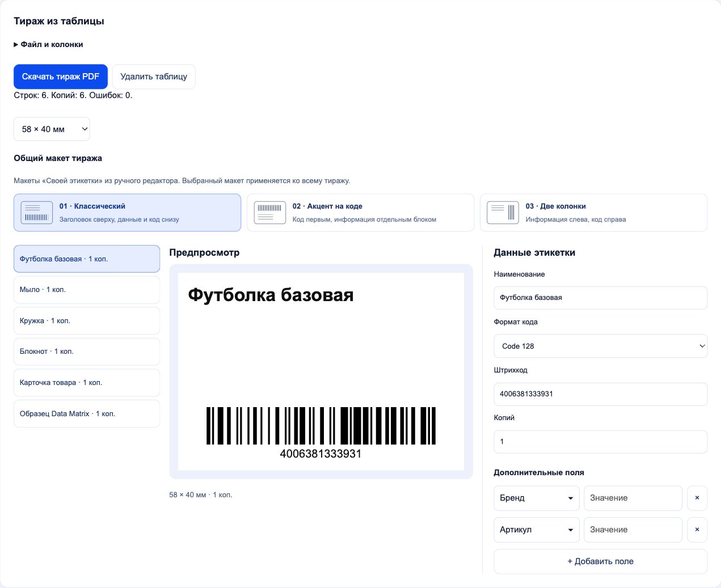
Task: Remove the Бренд additional field
Action: pos(697,498)
